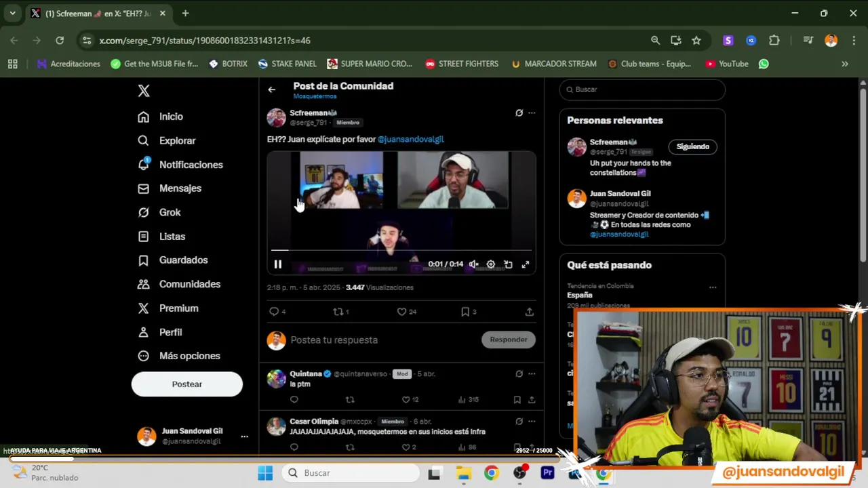Bookmark Quintana's reply
This screenshot has height=488, width=868.
point(517,400)
